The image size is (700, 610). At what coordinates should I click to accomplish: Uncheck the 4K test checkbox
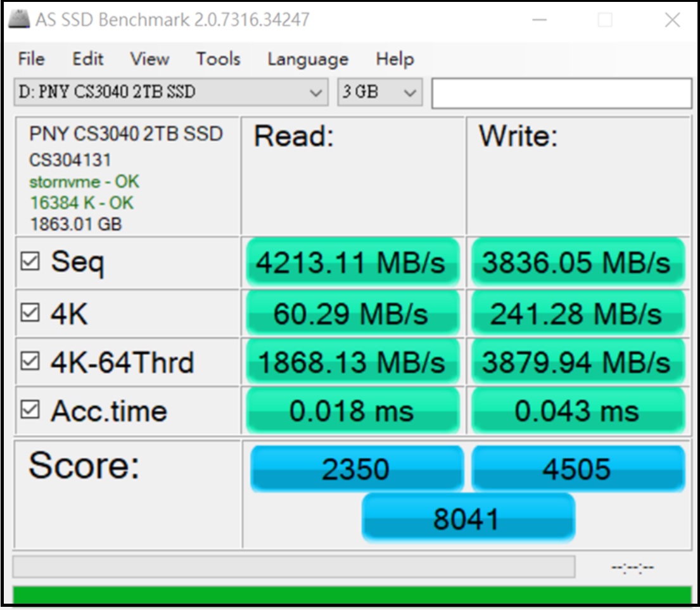(x=30, y=313)
